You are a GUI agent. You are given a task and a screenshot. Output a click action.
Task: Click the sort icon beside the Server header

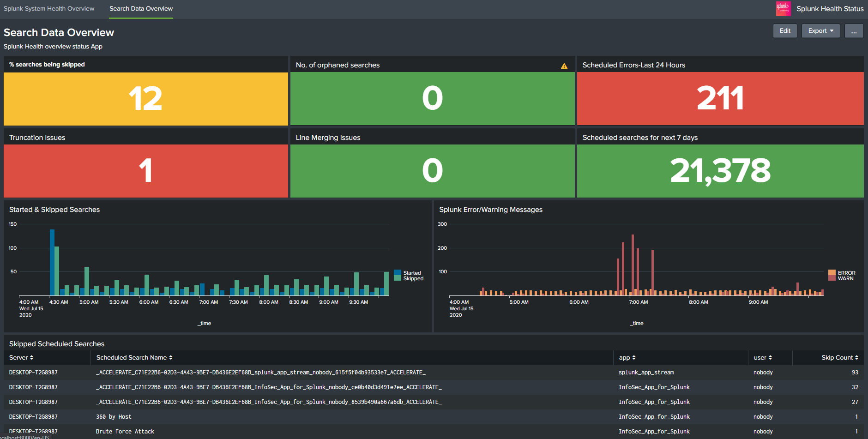point(32,357)
